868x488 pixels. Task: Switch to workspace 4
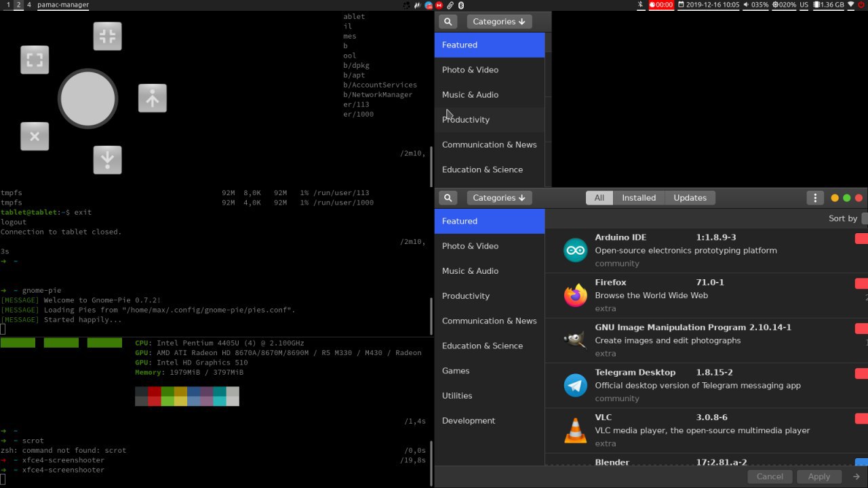pyautogui.click(x=28, y=5)
